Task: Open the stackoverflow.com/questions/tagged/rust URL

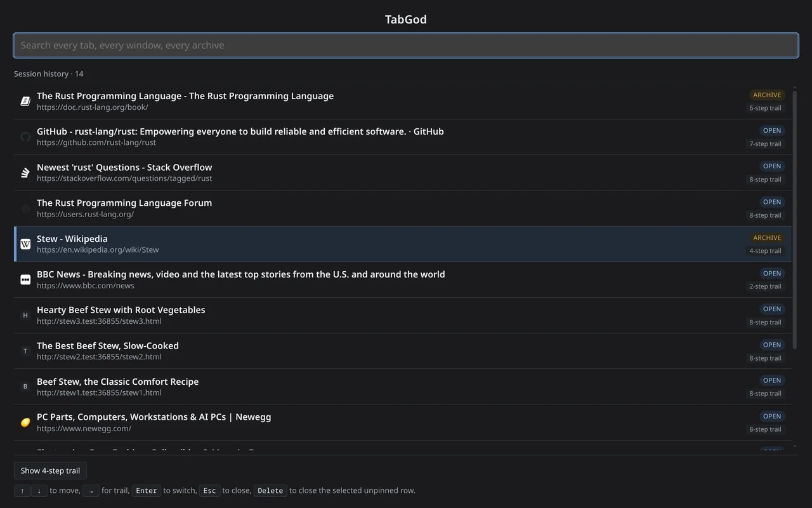Action: (124, 178)
